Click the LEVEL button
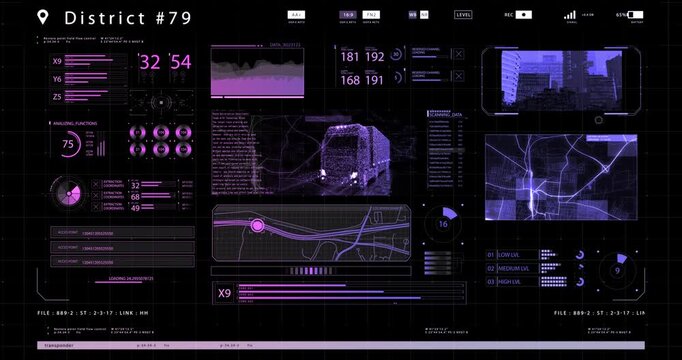 coord(464,15)
